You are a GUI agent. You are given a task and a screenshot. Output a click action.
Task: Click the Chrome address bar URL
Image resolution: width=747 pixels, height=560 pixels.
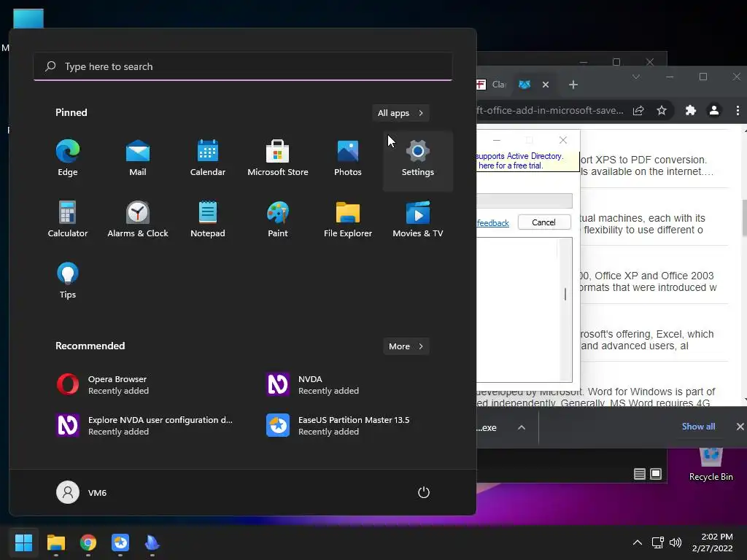[550, 111]
